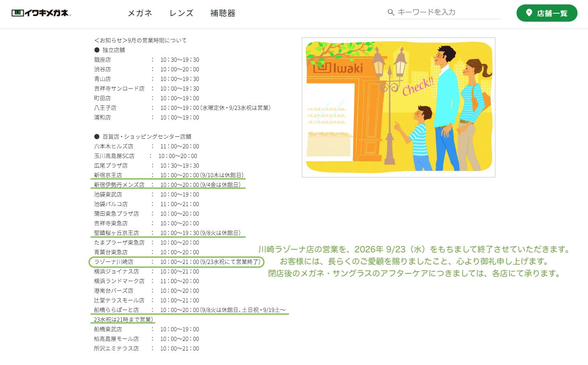Select the 玉川高島屋SC店 store name
This screenshot has width=588, height=365.
(x=114, y=156)
